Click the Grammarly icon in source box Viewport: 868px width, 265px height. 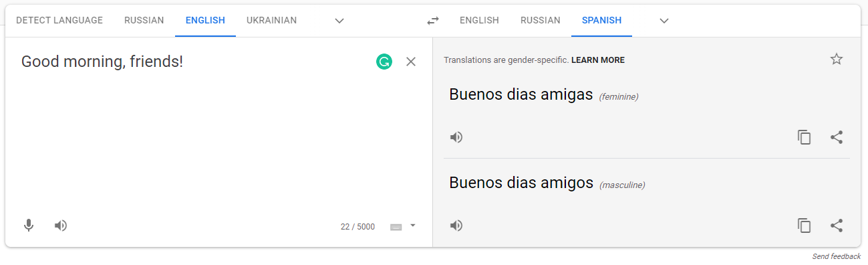(x=384, y=62)
